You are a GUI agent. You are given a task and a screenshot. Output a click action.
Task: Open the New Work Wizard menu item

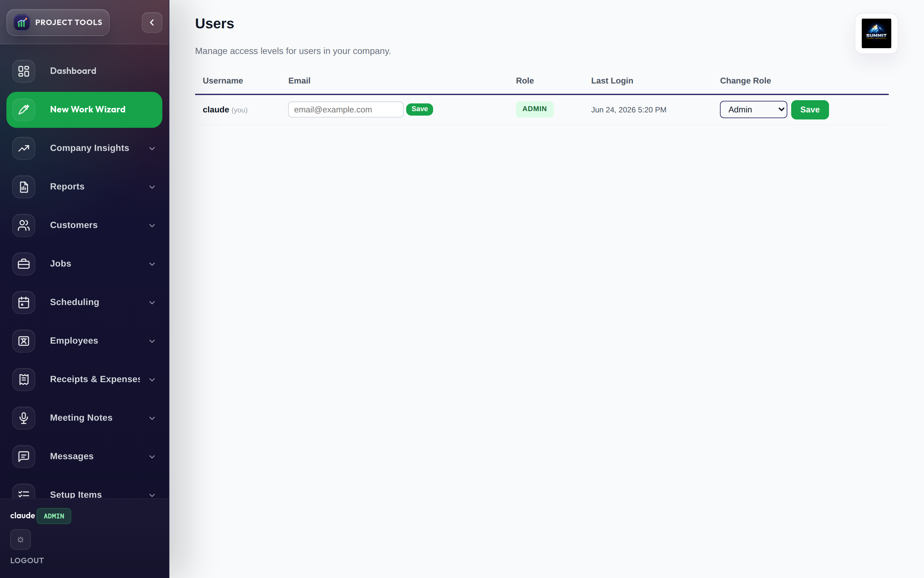84,110
